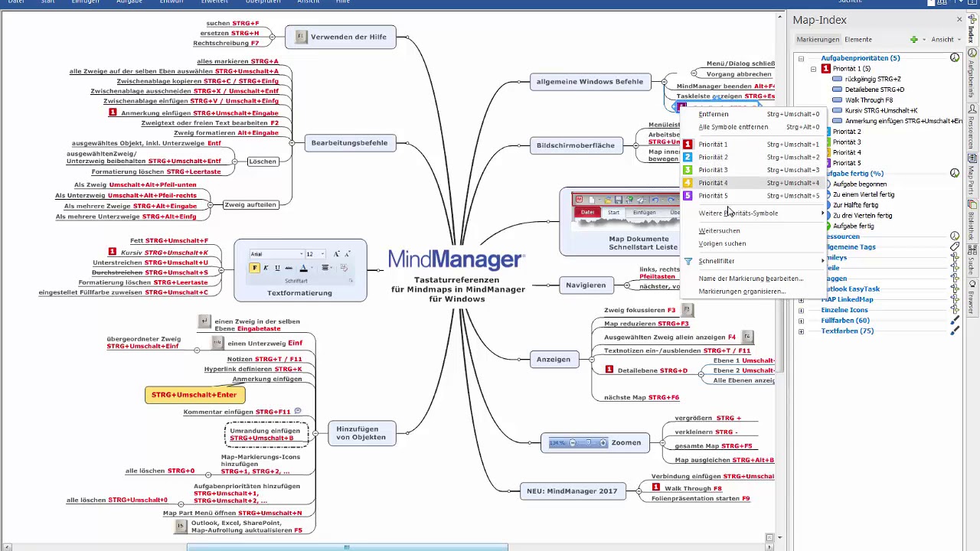Select Walk Through F8 in Map-Index
The height and width of the screenshot is (551, 980).
pos(869,100)
